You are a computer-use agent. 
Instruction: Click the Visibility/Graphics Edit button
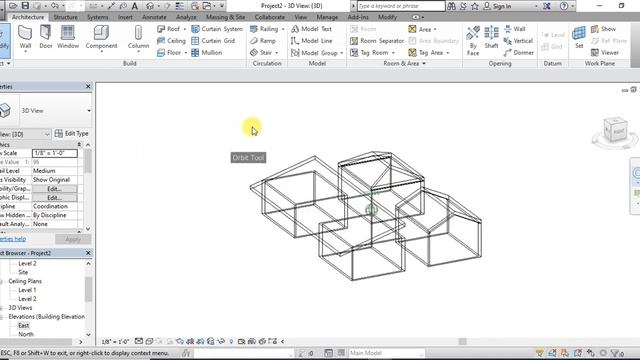point(54,189)
